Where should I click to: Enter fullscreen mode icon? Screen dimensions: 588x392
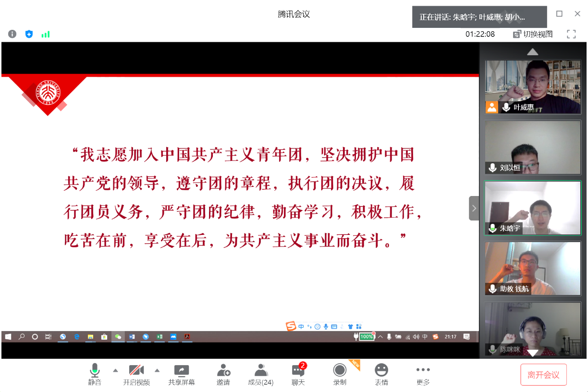click(571, 34)
